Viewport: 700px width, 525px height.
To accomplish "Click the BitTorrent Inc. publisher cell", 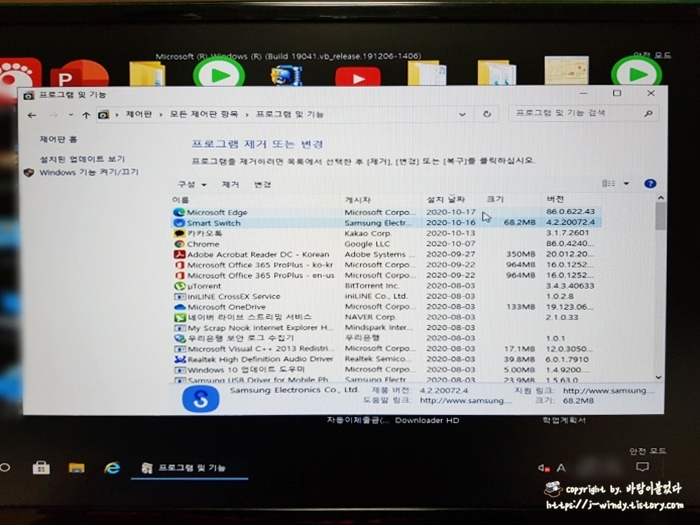I will pos(372,286).
